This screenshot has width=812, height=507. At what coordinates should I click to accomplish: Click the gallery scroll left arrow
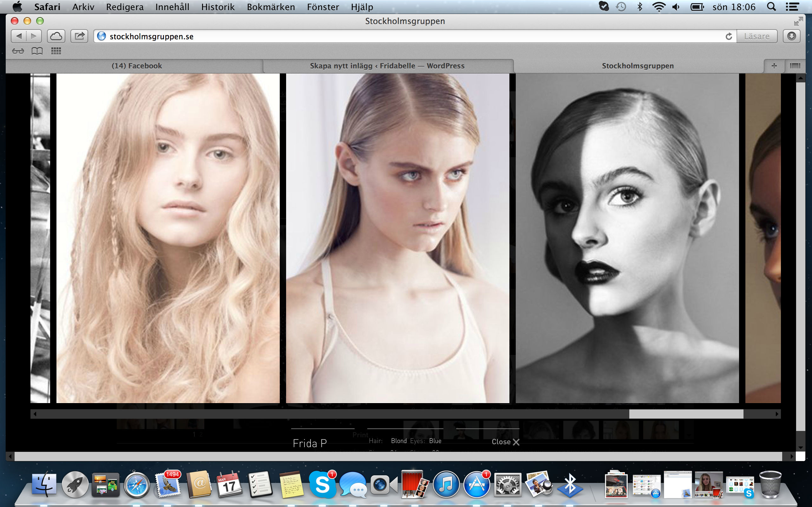tap(35, 414)
